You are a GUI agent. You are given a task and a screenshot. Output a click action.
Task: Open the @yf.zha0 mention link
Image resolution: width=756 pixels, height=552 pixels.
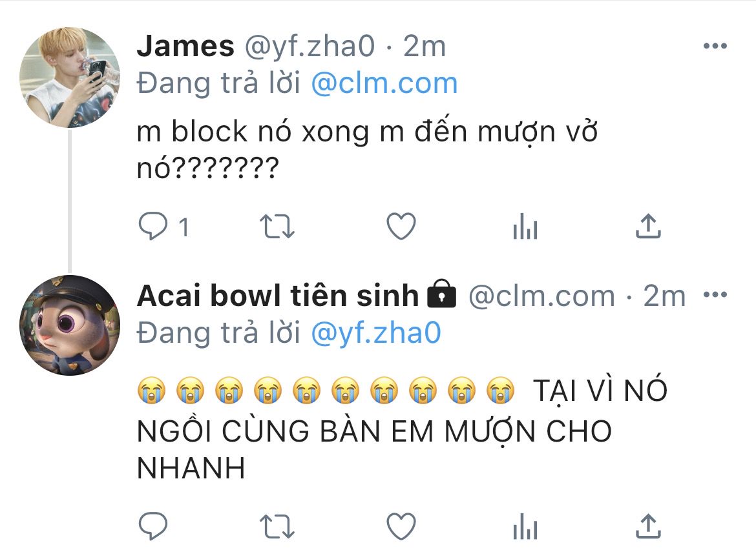tap(376, 333)
